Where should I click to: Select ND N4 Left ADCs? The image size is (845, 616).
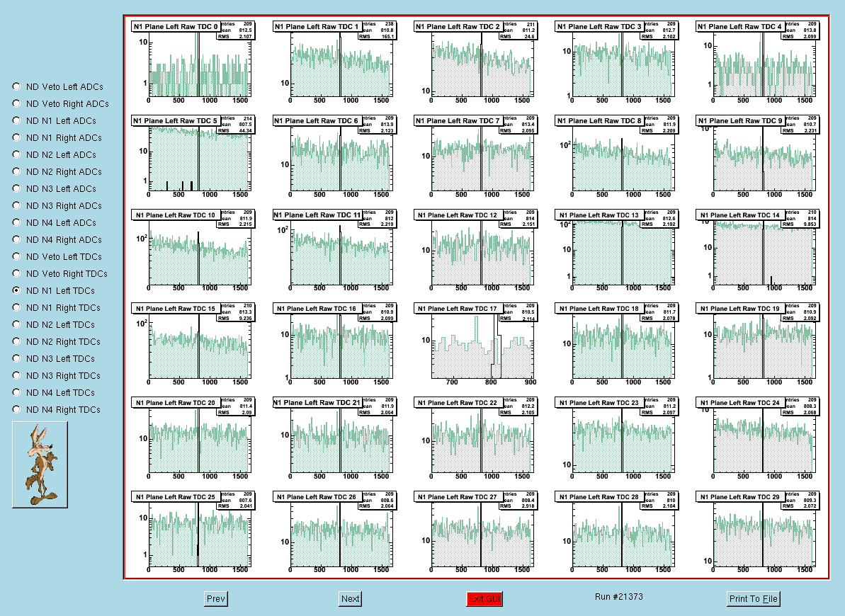pyautogui.click(x=16, y=222)
